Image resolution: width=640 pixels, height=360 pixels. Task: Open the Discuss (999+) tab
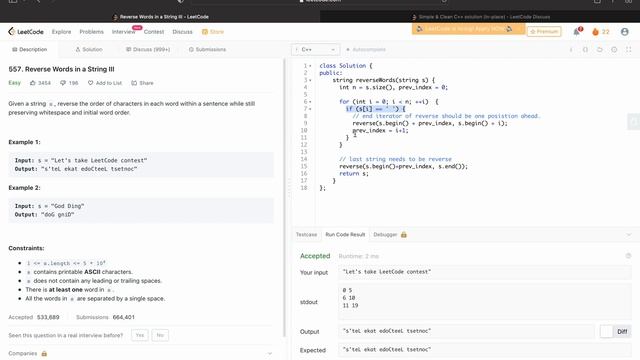(148, 49)
